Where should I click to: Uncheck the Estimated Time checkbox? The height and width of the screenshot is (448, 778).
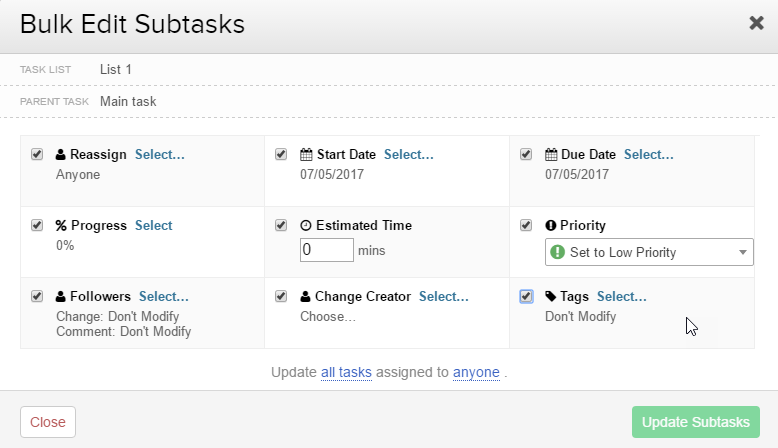coord(281,225)
